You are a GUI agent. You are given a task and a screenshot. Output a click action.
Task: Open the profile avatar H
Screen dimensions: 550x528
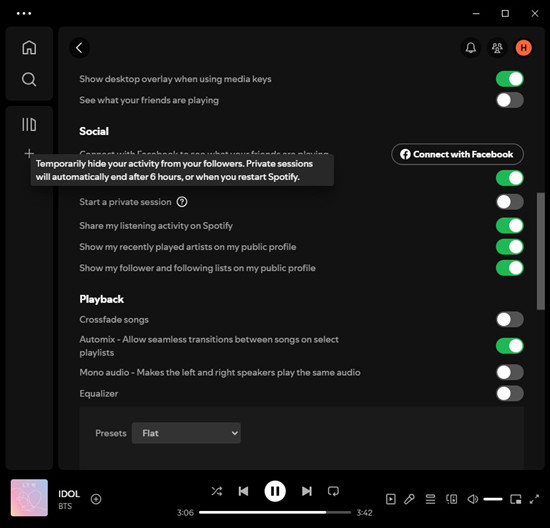coord(523,48)
